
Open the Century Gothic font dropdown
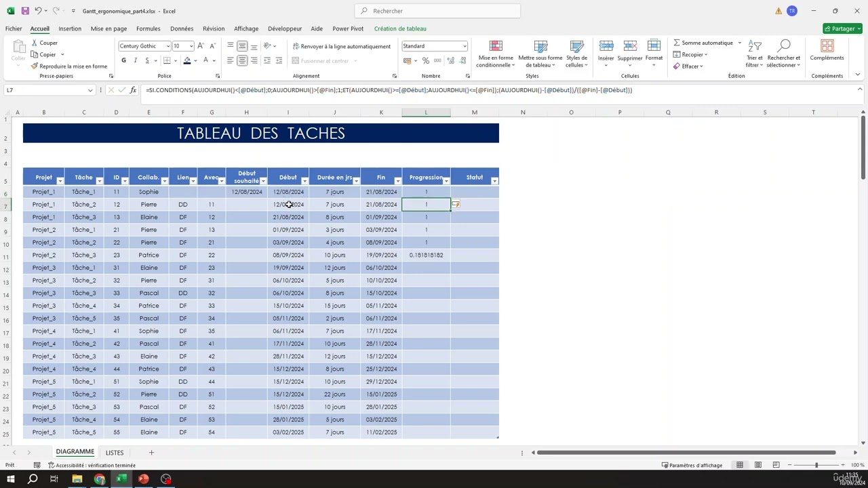(x=168, y=46)
